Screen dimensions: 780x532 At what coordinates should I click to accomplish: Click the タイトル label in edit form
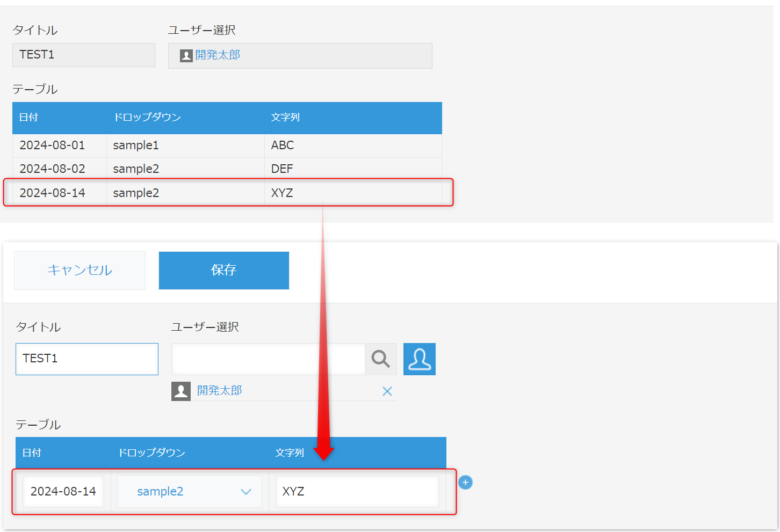coord(38,327)
